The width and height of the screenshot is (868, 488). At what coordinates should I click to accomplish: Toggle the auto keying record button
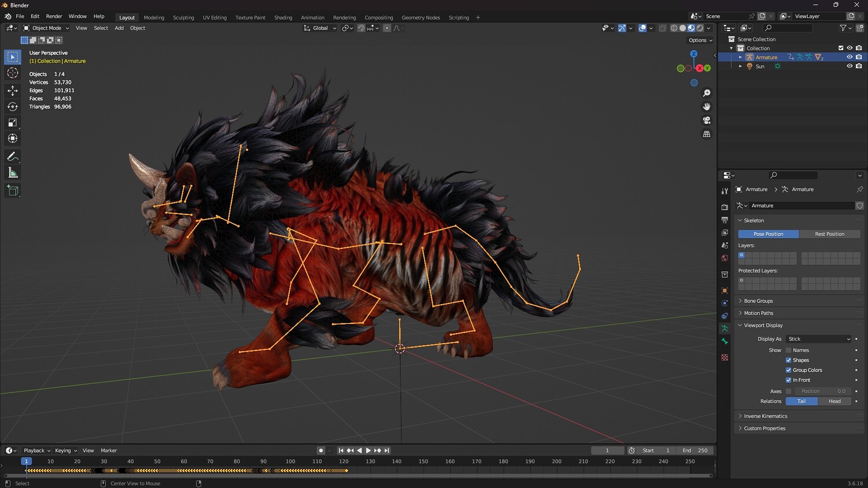(x=321, y=450)
